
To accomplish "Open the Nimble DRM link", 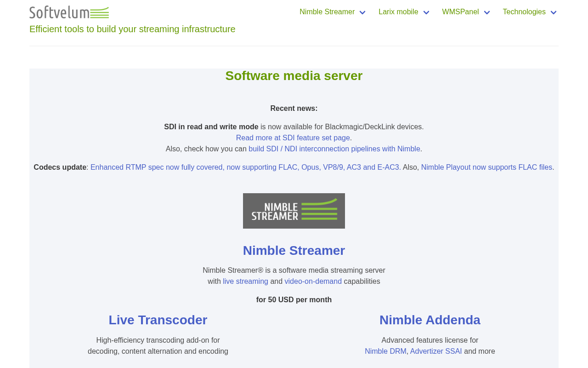I will [x=385, y=351].
